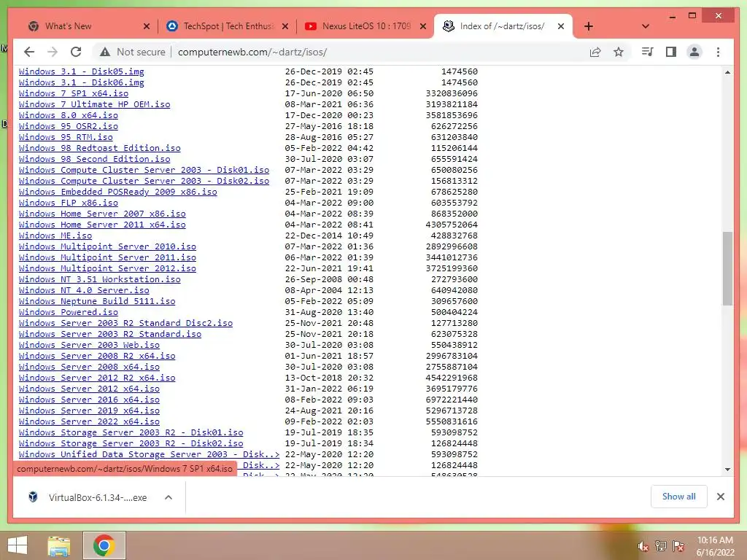This screenshot has height=560, width=747.
Task: Click the page scrollbar down arrow
Action: 727,470
